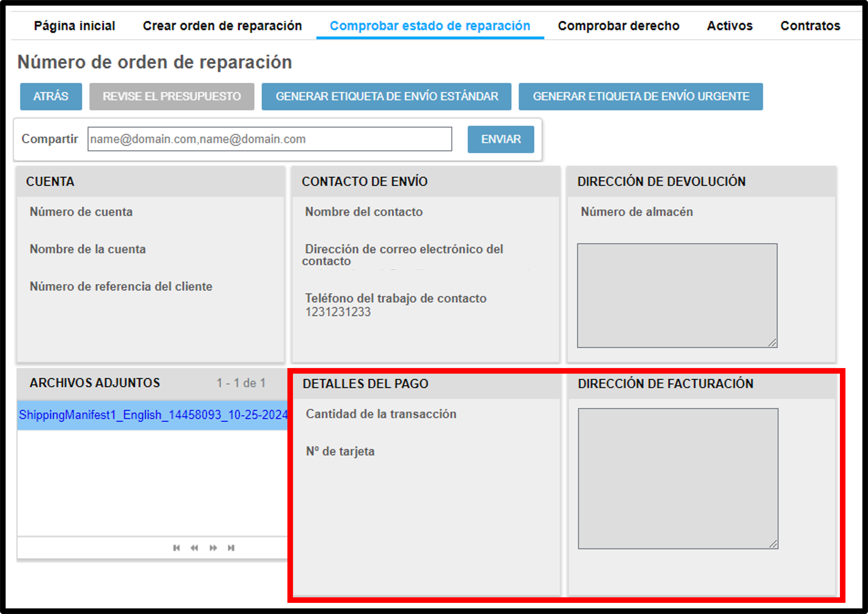
Task: Go to first page of attachments
Action: point(176,548)
